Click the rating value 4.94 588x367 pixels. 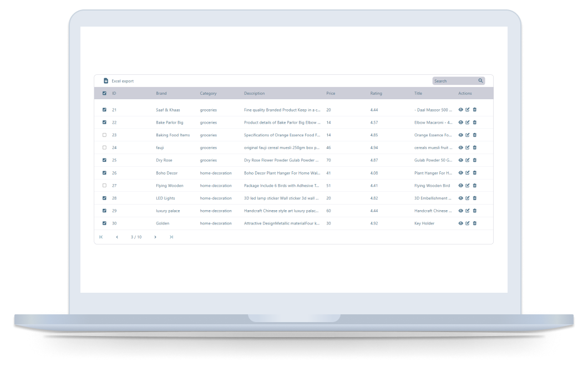pos(374,147)
